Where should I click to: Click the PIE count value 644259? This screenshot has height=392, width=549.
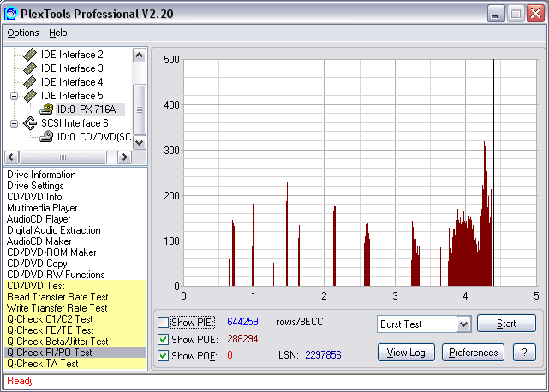coord(242,322)
